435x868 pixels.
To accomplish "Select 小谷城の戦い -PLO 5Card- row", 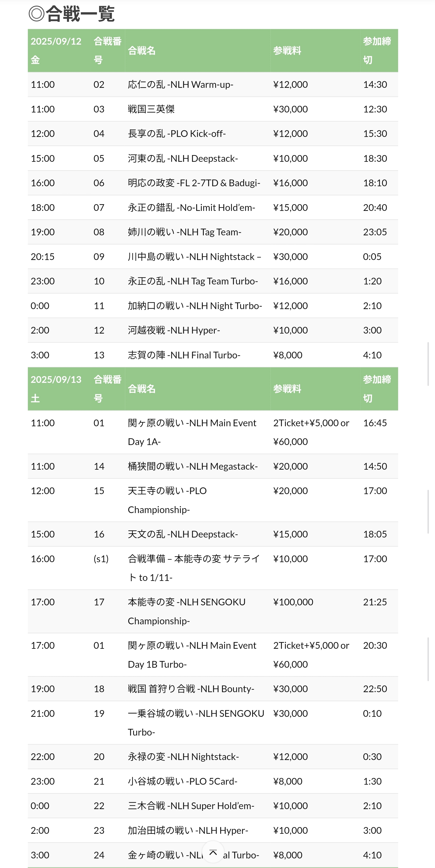I will pos(213,781).
